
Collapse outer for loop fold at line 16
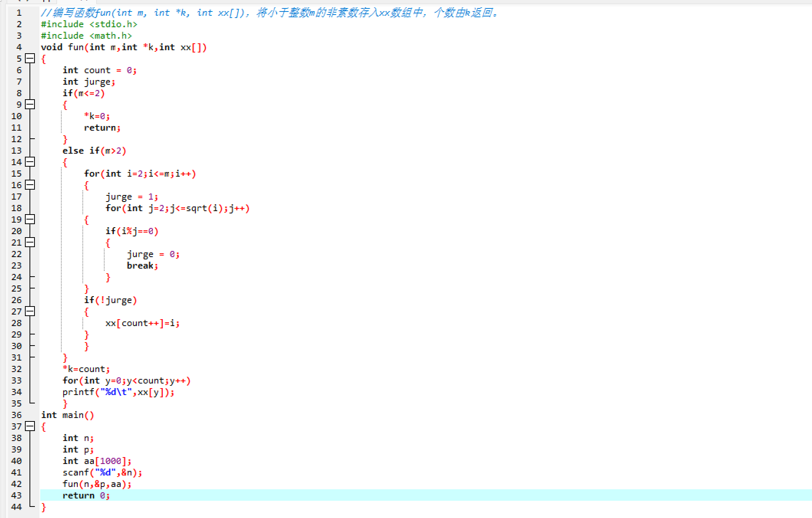pos(30,185)
